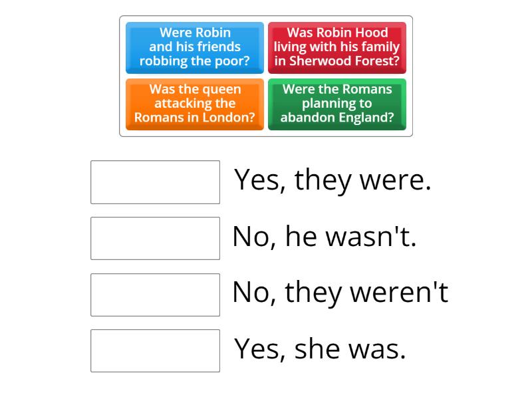Click the answer box beside 'Yes, they were.'
This screenshot has height=399, width=532.
click(x=154, y=182)
